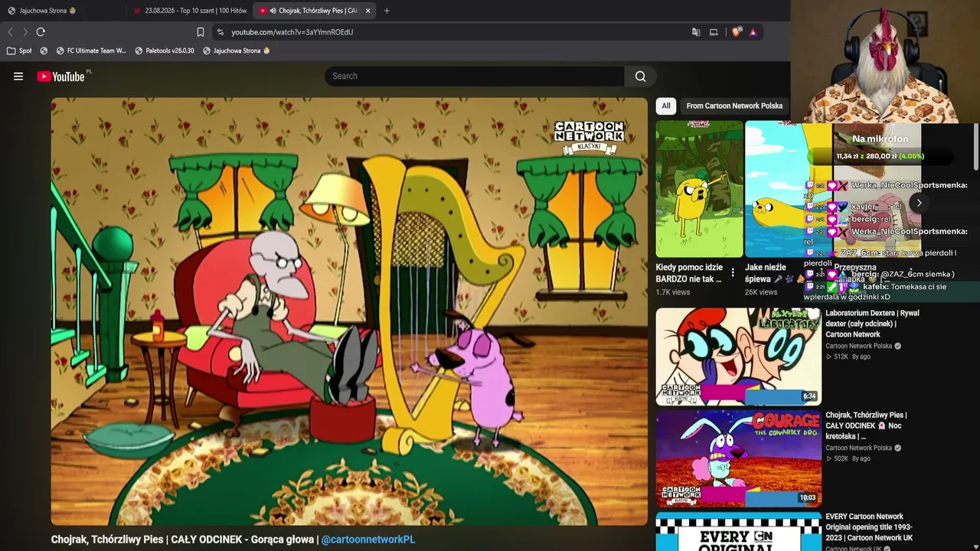Go back with the browser back arrow
Image resolution: width=980 pixels, height=551 pixels.
10,32
